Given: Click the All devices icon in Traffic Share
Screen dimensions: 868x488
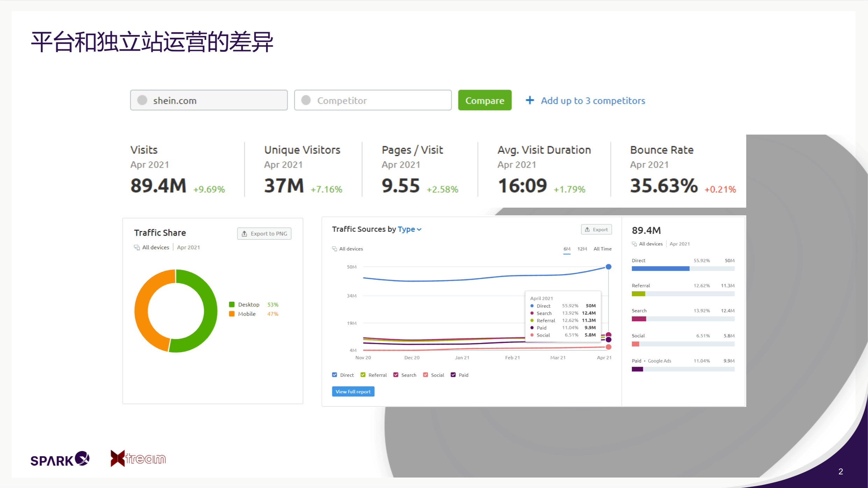Looking at the screenshot, I should (x=137, y=247).
